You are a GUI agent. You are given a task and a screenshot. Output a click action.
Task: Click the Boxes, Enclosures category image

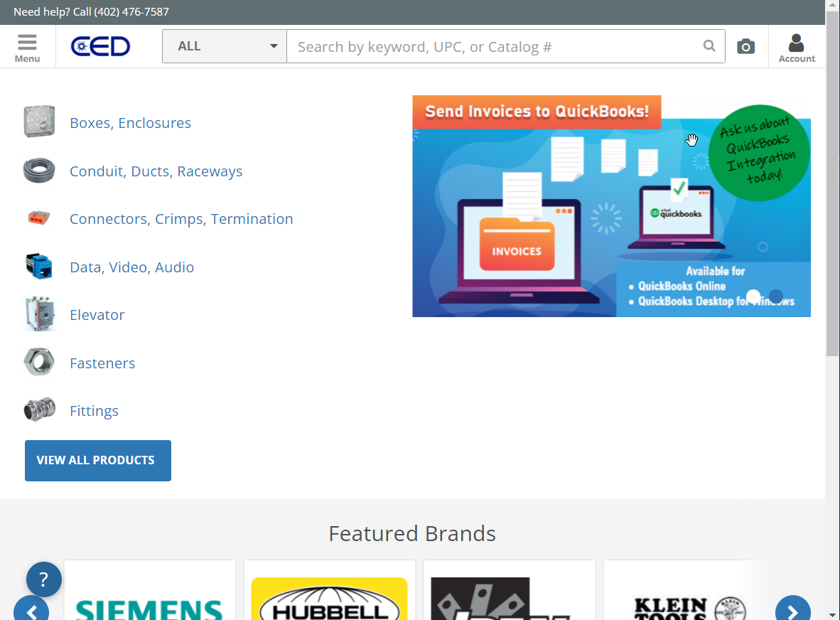[39, 122]
